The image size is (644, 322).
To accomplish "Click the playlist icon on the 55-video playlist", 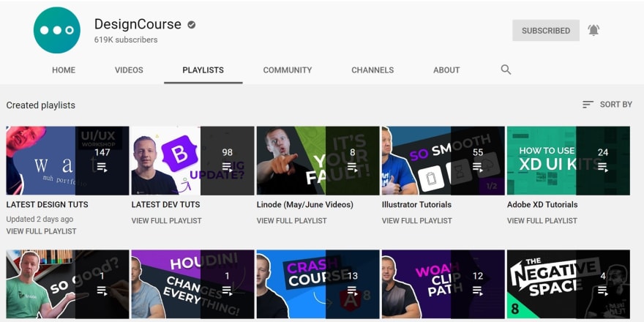I will tap(478, 167).
